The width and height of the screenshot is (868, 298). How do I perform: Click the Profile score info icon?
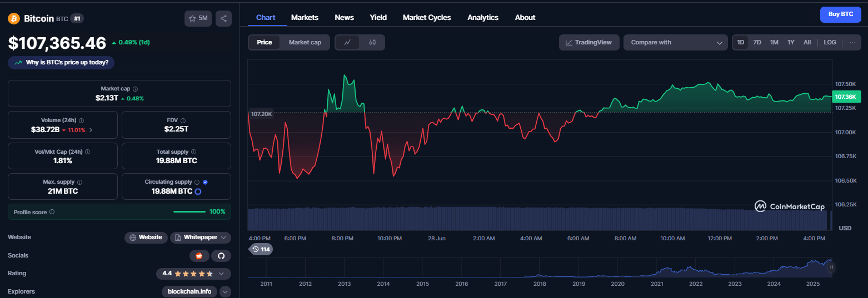[x=52, y=212]
